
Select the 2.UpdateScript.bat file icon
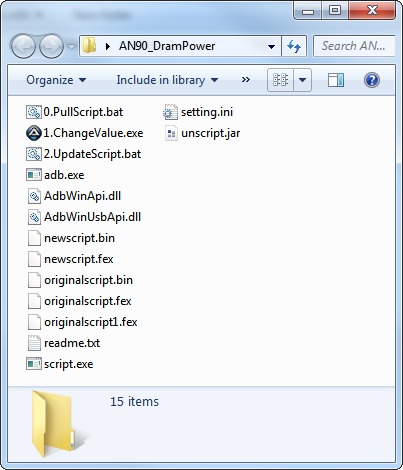click(34, 154)
